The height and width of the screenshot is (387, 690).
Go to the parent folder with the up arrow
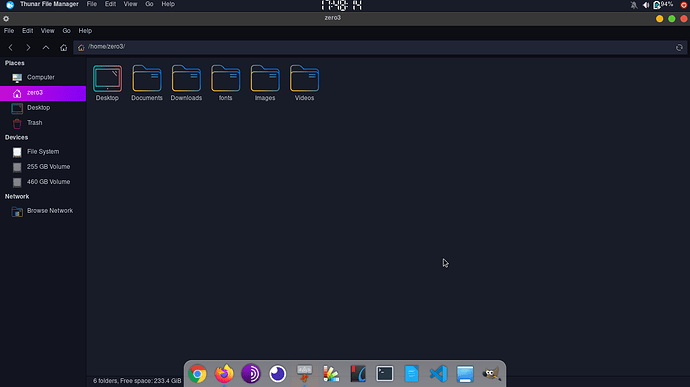[x=46, y=47]
